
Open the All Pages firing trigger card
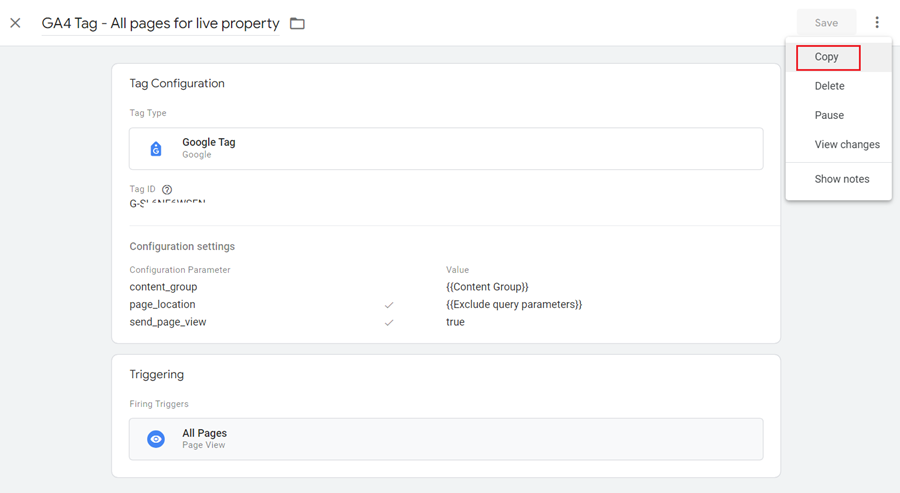click(446, 439)
